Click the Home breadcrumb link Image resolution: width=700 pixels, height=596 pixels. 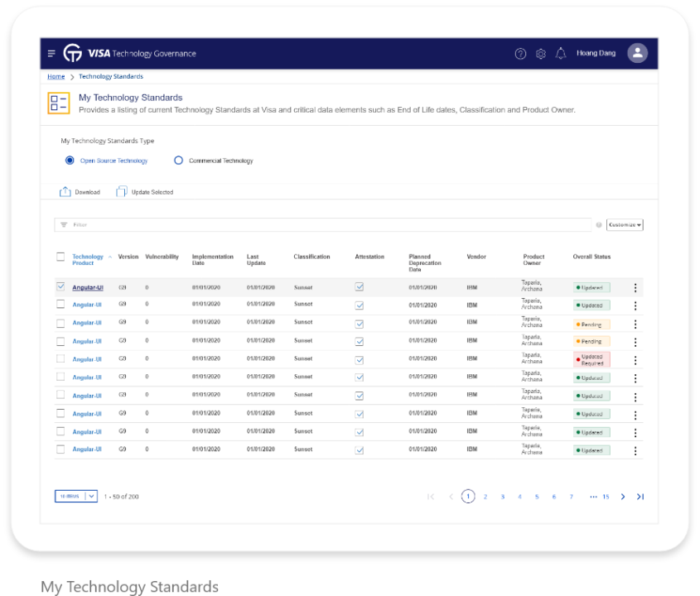pyautogui.click(x=56, y=76)
